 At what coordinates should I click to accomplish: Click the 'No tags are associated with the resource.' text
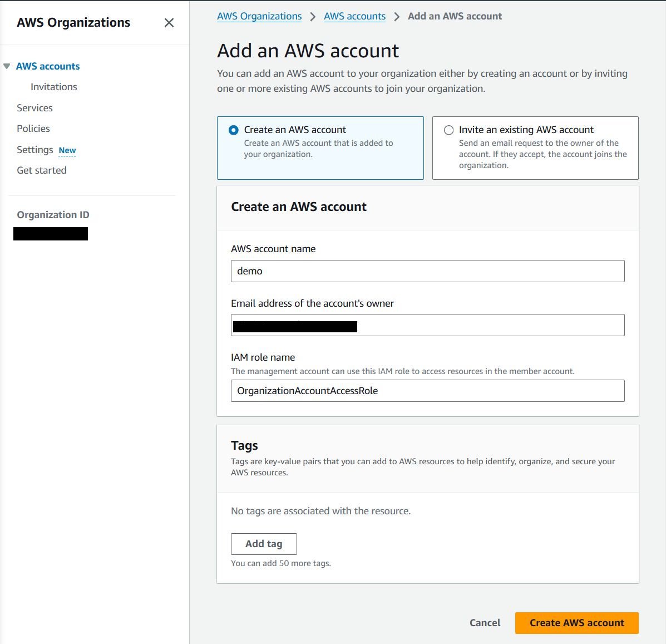[320, 511]
